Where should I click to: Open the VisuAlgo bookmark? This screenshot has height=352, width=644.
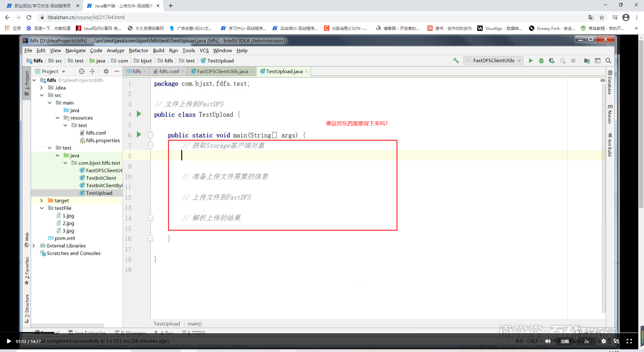(500, 28)
